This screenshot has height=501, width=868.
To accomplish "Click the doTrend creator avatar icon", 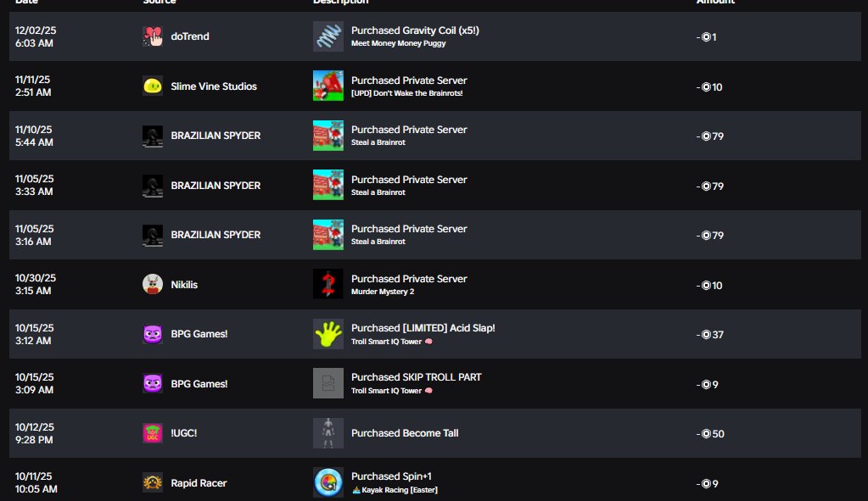I will tap(153, 36).
